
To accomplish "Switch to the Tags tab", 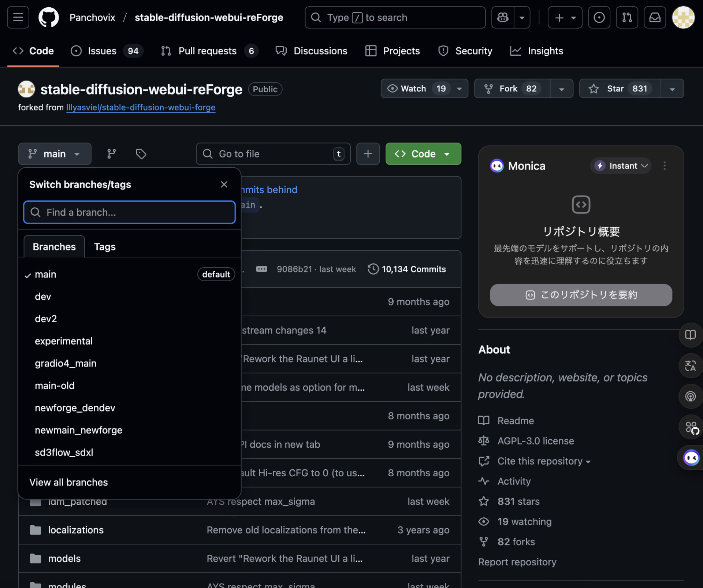I will tap(105, 247).
